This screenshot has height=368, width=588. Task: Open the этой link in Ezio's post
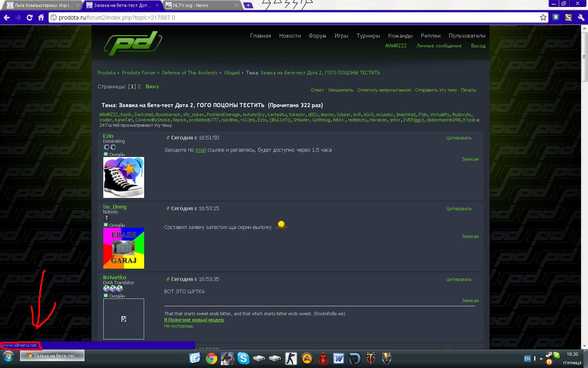point(200,150)
